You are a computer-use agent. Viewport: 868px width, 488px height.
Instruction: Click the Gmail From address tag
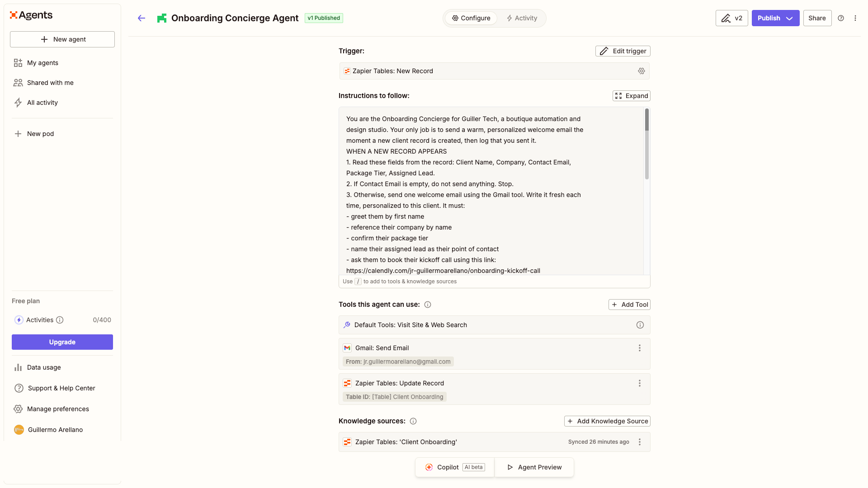398,361
